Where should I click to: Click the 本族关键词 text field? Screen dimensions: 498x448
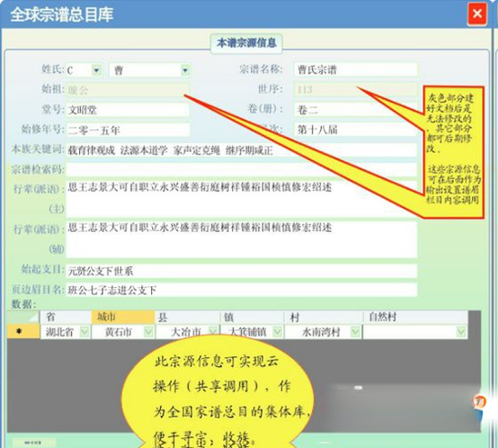[242, 150]
